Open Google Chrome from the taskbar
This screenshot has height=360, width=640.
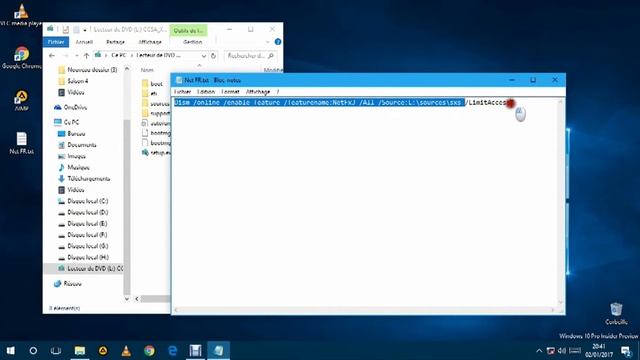(149, 350)
